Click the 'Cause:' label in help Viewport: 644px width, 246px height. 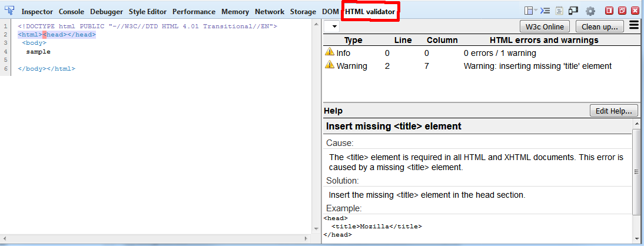[340, 143]
